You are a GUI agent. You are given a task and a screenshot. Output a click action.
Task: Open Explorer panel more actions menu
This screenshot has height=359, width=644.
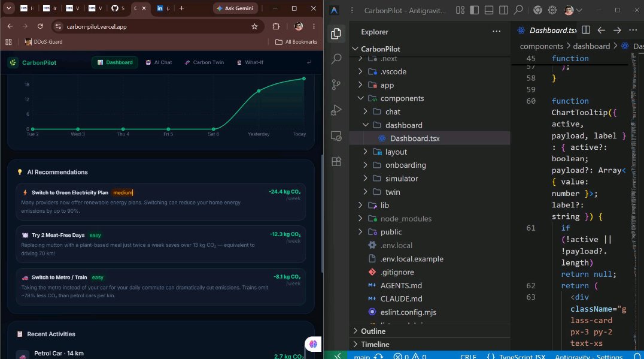point(496,32)
